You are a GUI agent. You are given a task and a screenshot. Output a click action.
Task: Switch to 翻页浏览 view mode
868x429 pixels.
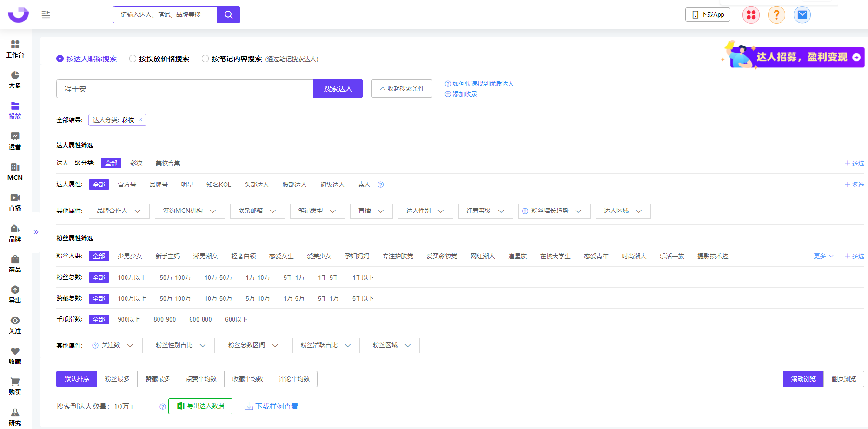tap(843, 379)
